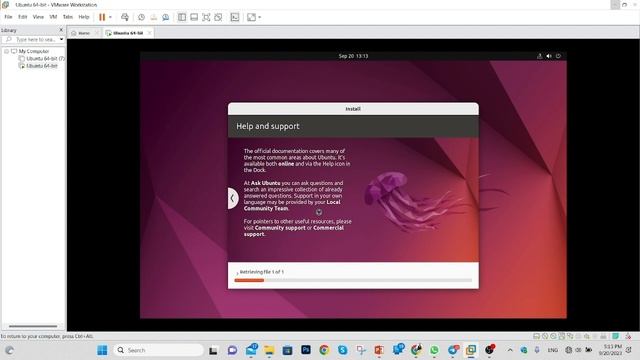
Task: Click the ENG language indicator
Action: coord(553,350)
